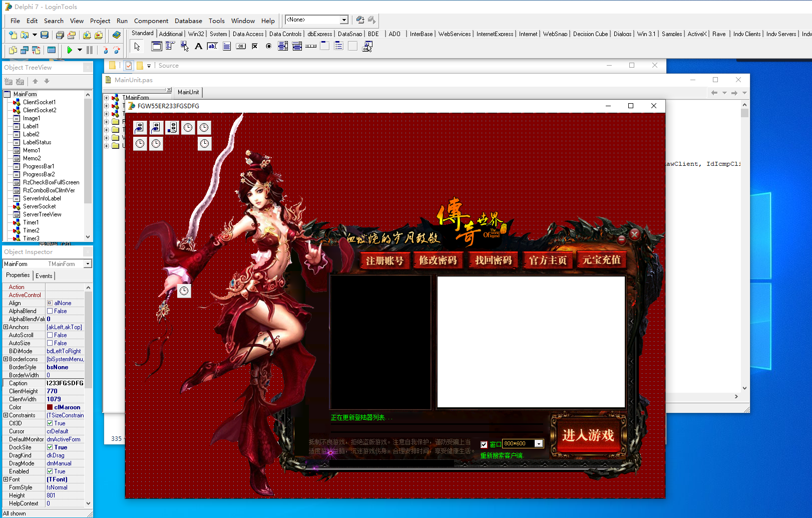The width and height of the screenshot is (812, 518).
Task: Select the pointer tool in component palette
Action: click(137, 47)
